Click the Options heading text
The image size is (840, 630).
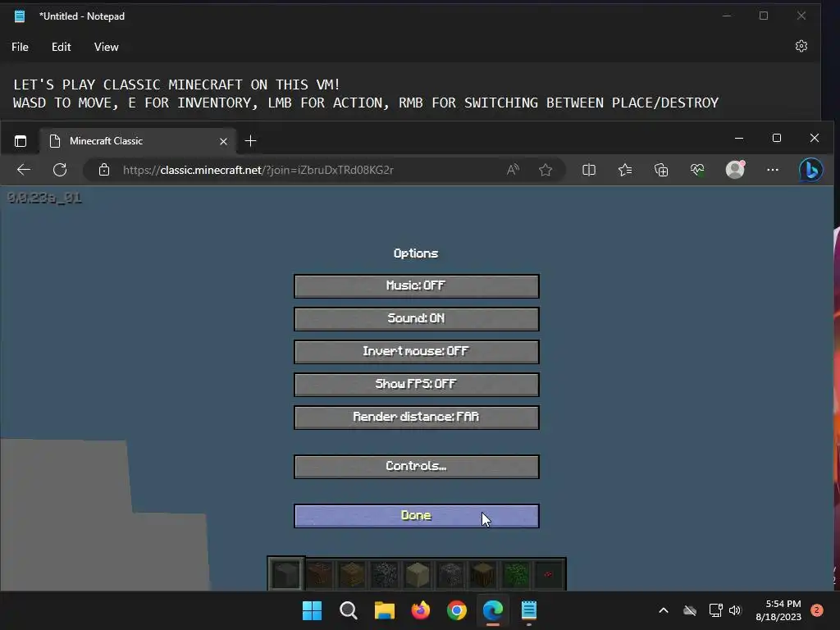pyautogui.click(x=416, y=253)
